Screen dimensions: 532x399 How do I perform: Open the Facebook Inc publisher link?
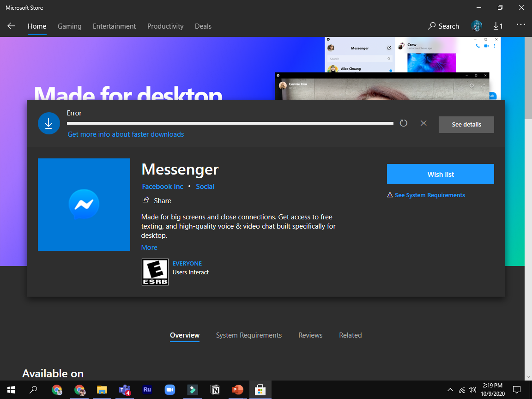(x=162, y=186)
